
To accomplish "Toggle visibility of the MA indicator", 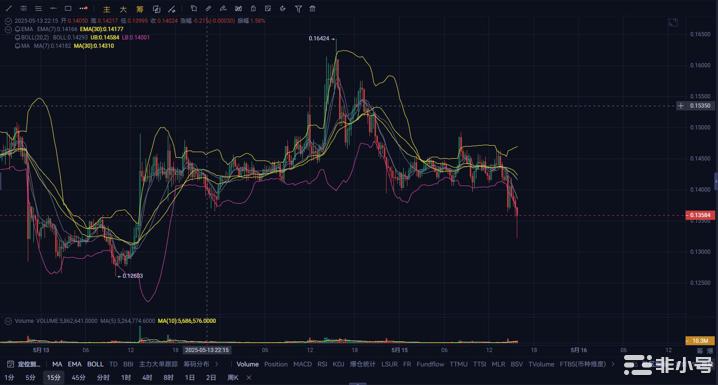I will [x=17, y=46].
